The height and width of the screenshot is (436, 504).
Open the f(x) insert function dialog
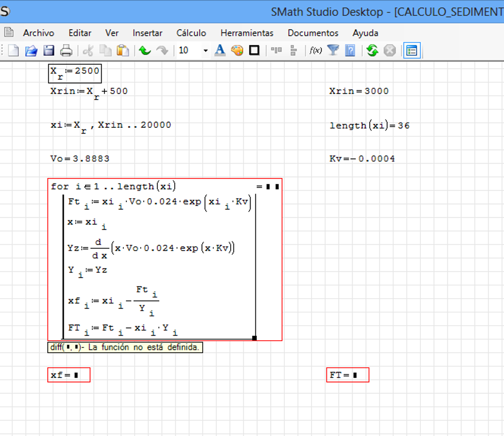(x=315, y=50)
